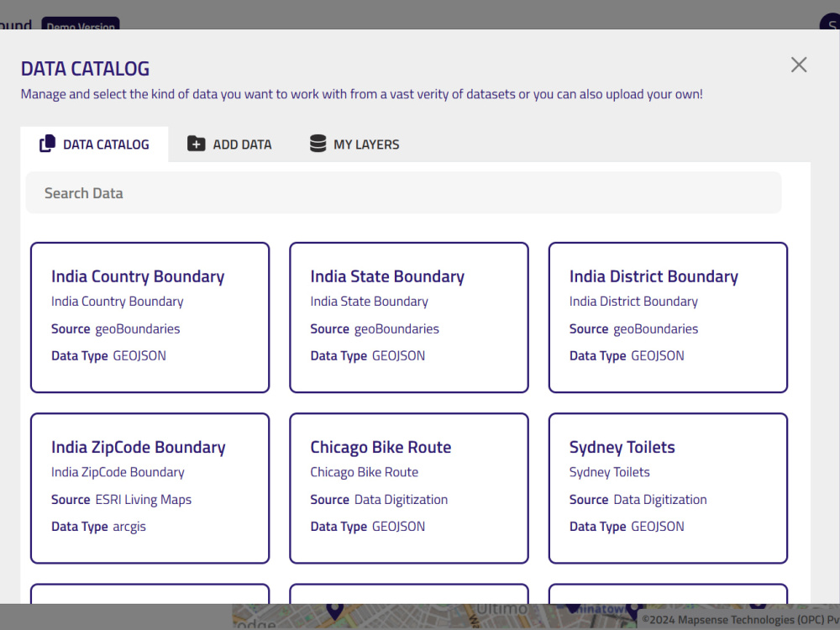The height and width of the screenshot is (630, 840).
Task: Click Data Digitization source on Chicago card
Action: click(401, 499)
